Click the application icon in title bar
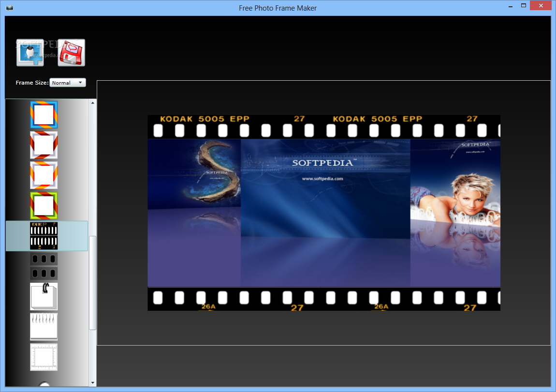 click(9, 8)
